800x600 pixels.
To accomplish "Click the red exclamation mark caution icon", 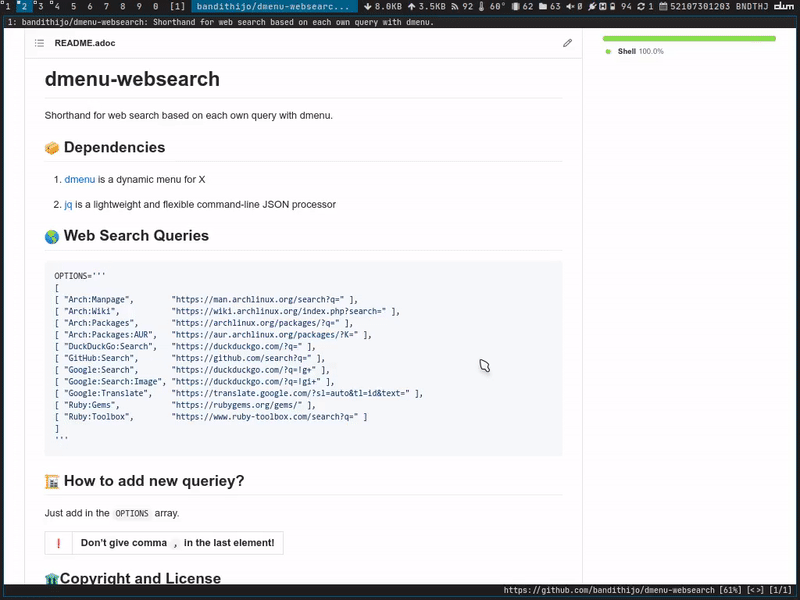I will tap(58, 543).
